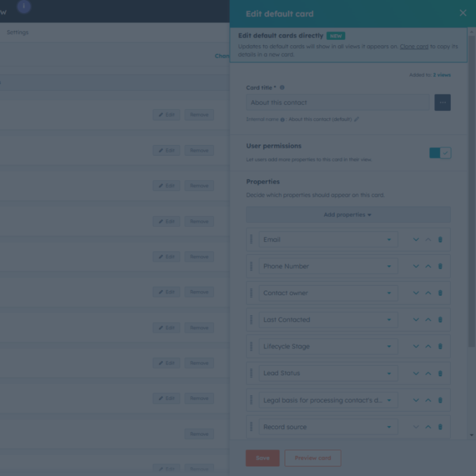This screenshot has width=476, height=476.
Task: Move Lifecycle Stage up with the up arrow
Action: 428,346
